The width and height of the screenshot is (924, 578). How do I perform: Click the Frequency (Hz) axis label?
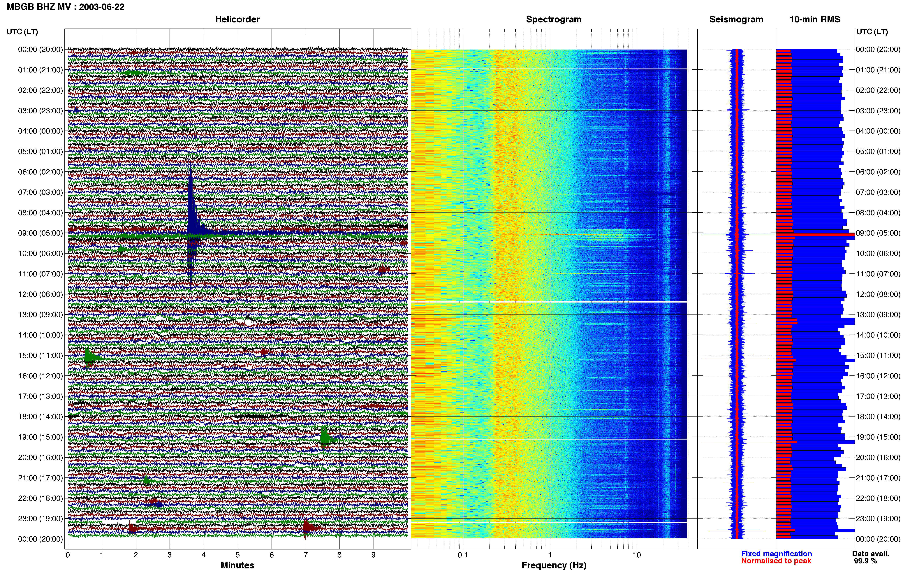(x=554, y=565)
